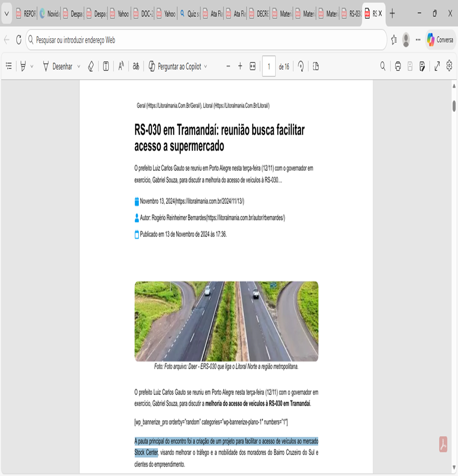Add a text annotation with the text tool
Screen dimensions: 458x476
tap(106, 66)
